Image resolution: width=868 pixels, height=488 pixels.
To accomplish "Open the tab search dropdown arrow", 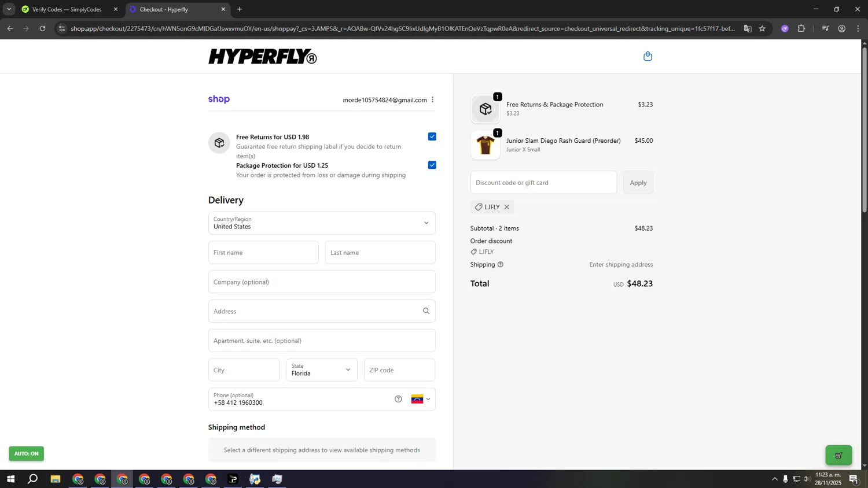I will click(x=9, y=9).
